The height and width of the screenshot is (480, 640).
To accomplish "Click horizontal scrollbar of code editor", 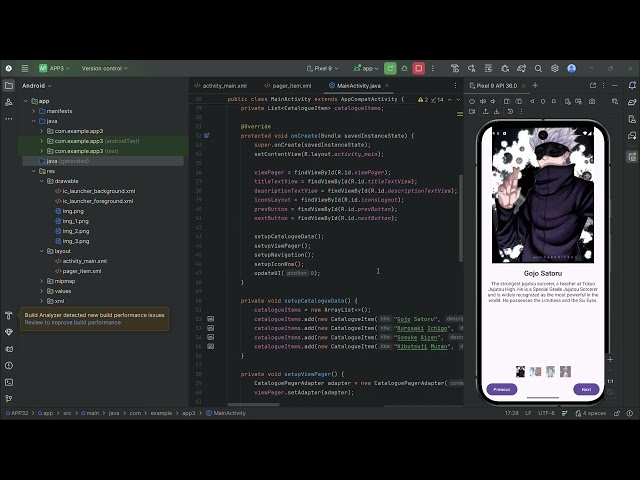I will pos(253,405).
